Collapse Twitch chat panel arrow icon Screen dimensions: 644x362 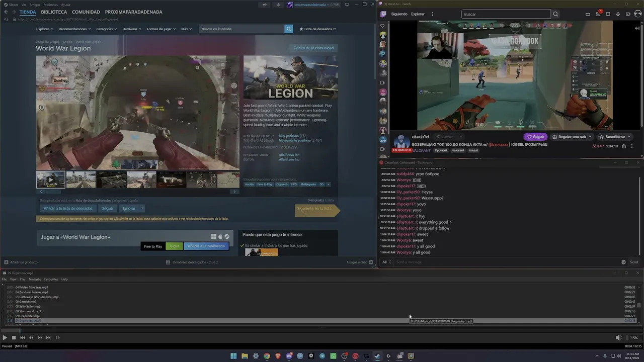[637, 28]
